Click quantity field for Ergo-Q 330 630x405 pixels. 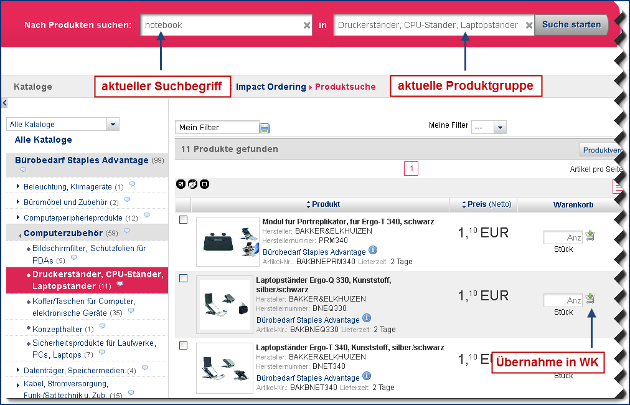562,300
